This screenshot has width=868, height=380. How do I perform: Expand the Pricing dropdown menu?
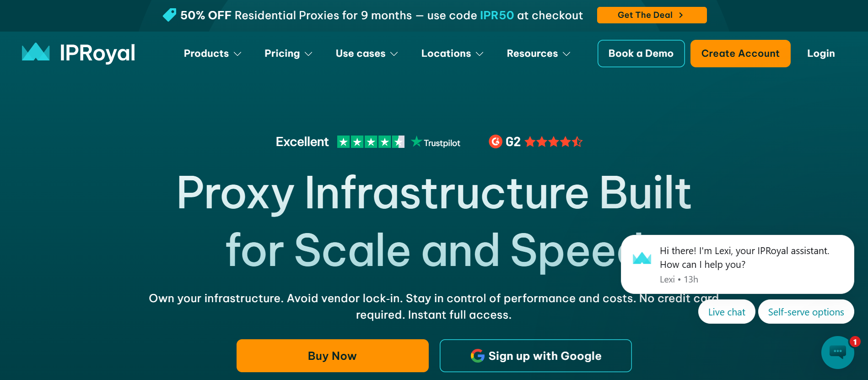[288, 54]
